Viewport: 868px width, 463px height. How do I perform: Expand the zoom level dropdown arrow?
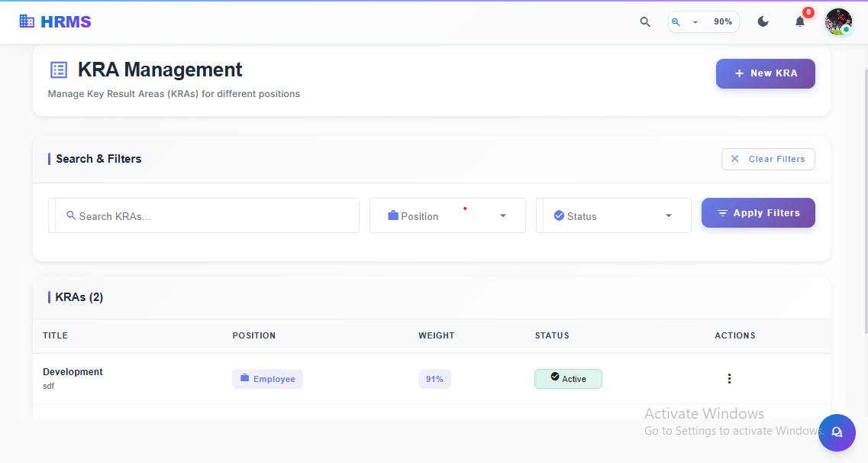pyautogui.click(x=695, y=22)
